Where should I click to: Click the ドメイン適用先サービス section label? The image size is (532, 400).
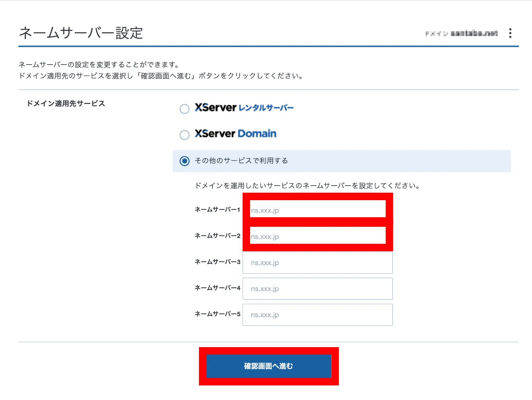pos(66,103)
